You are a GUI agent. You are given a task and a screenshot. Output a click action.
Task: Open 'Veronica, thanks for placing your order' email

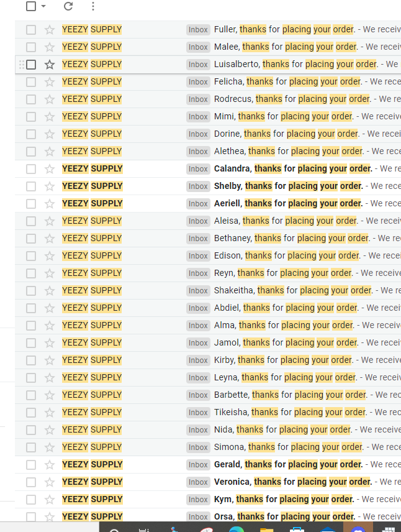293,482
